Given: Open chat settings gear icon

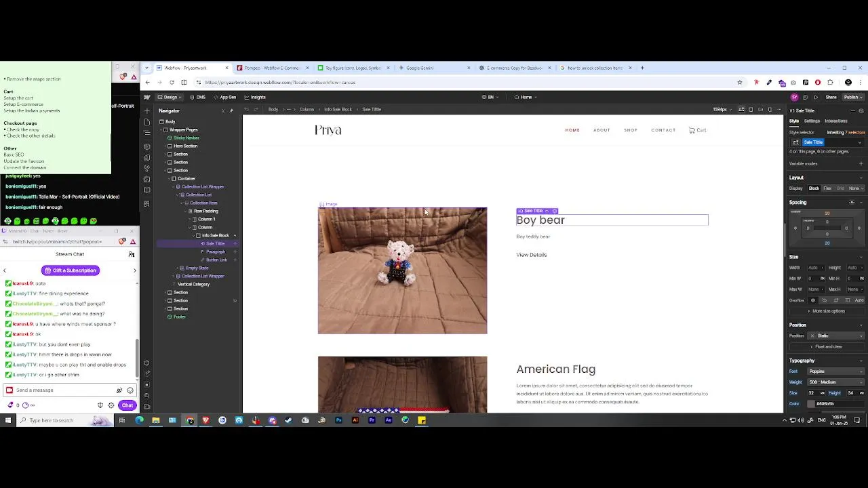Looking at the screenshot, I should [x=111, y=405].
